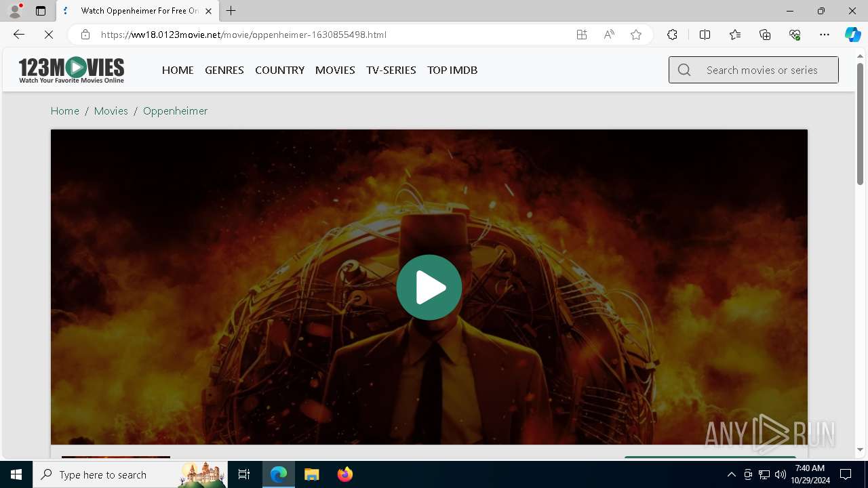Go to MOVIES section
The height and width of the screenshot is (488, 868).
pos(335,70)
